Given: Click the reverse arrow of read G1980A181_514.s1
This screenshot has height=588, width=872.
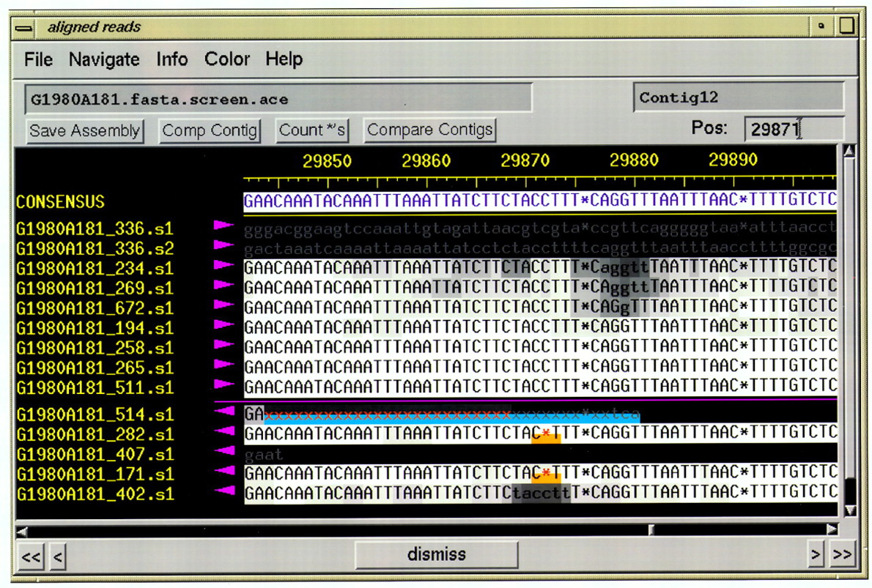Looking at the screenshot, I should coord(224,411).
